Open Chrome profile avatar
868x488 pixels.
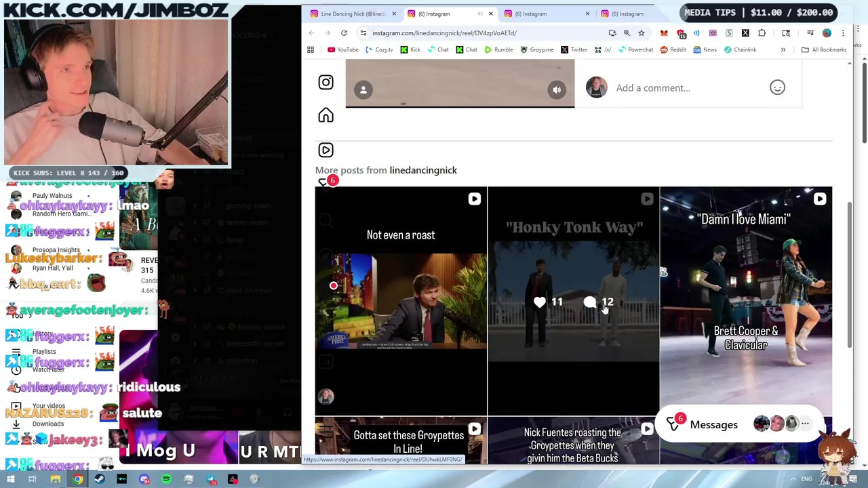tap(827, 33)
